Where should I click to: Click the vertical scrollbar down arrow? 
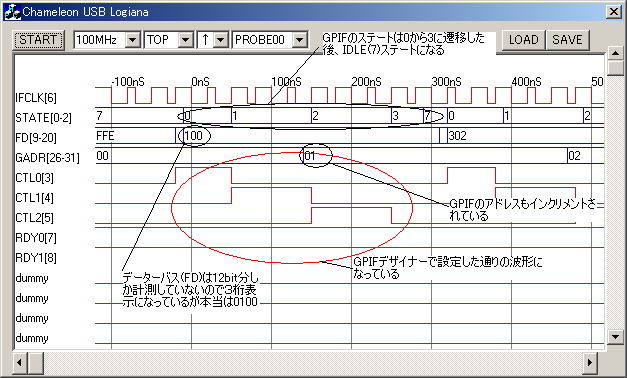615,336
